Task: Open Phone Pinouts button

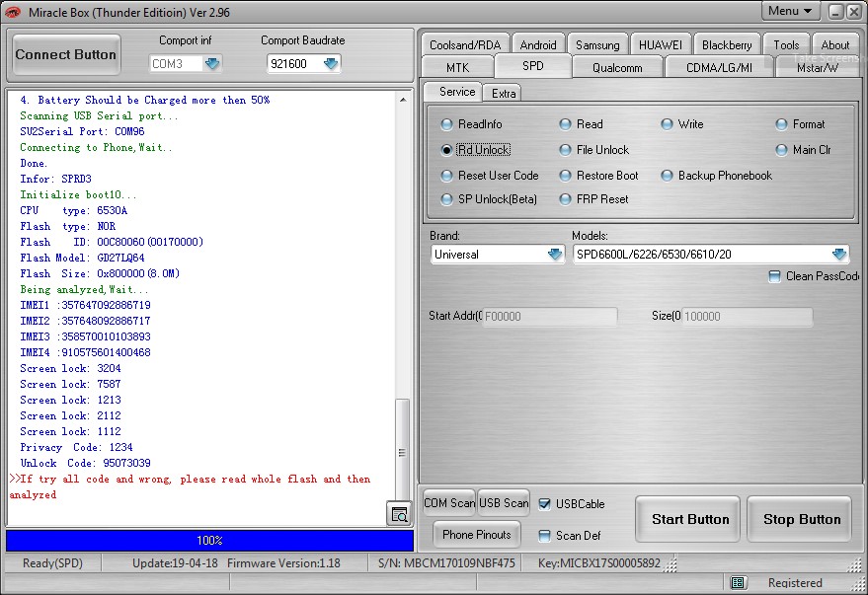Action: [x=477, y=535]
